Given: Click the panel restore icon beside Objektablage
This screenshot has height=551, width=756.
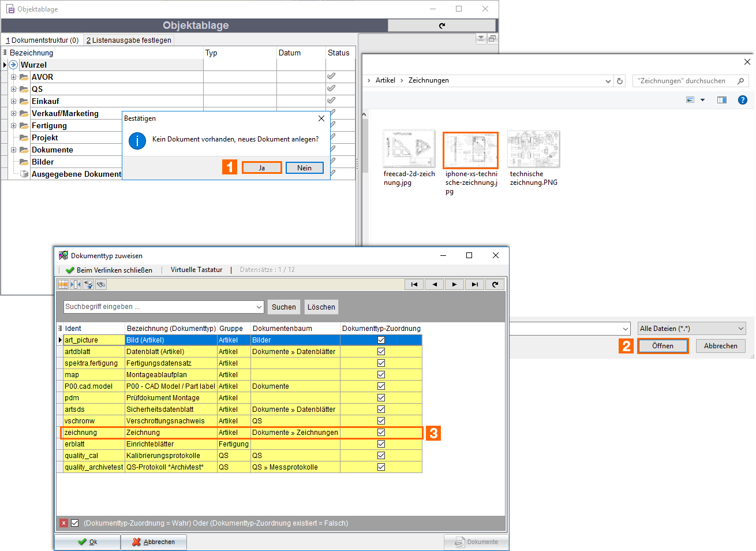Looking at the screenshot, I should tap(492, 38).
